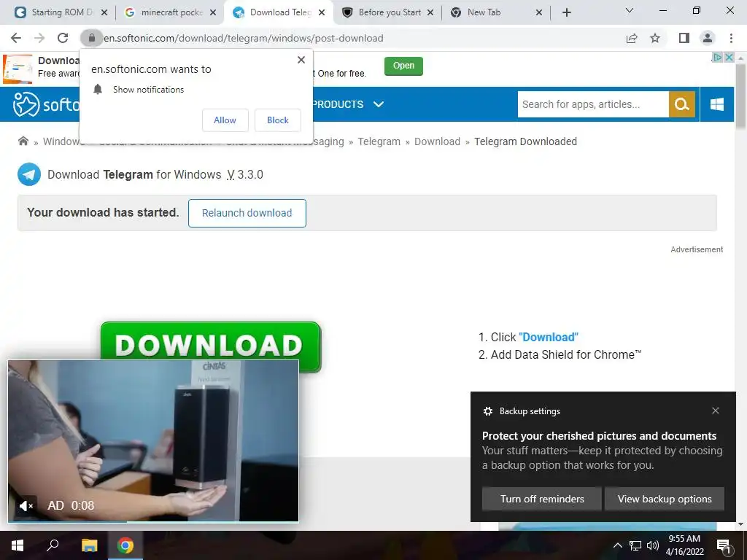Close the Starting ROM tab
747x560 pixels.
tap(104, 12)
